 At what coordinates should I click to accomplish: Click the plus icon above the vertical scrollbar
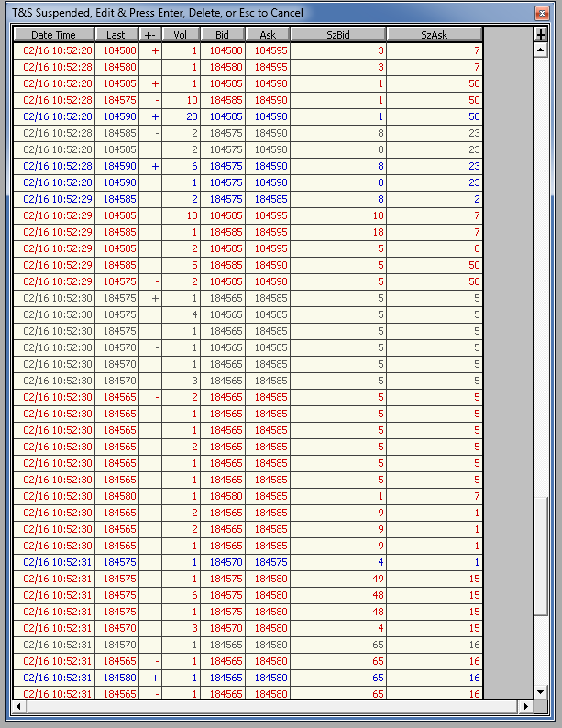[x=540, y=34]
